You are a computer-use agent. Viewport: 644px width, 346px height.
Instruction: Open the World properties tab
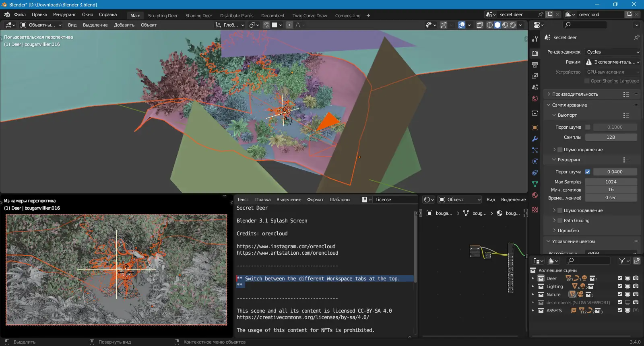pos(535,99)
